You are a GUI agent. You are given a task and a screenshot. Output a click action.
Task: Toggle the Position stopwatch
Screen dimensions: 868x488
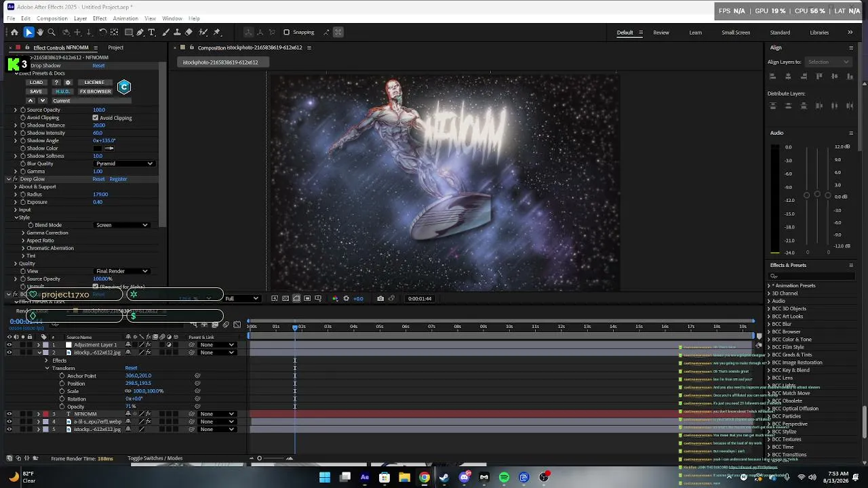pos(62,384)
